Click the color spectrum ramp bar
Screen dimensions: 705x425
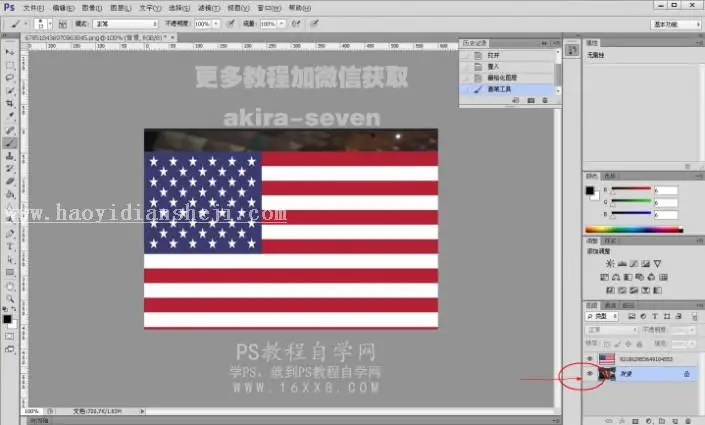click(x=634, y=230)
